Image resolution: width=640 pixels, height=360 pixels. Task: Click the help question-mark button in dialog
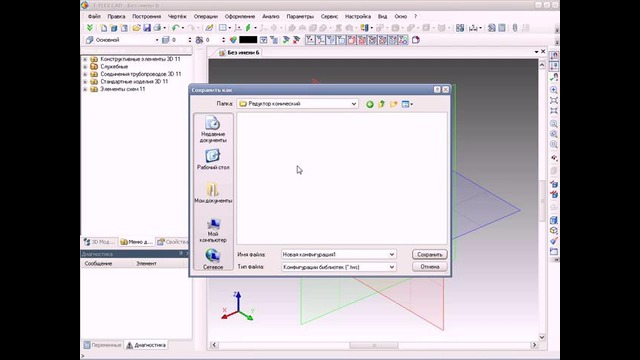tap(437, 89)
